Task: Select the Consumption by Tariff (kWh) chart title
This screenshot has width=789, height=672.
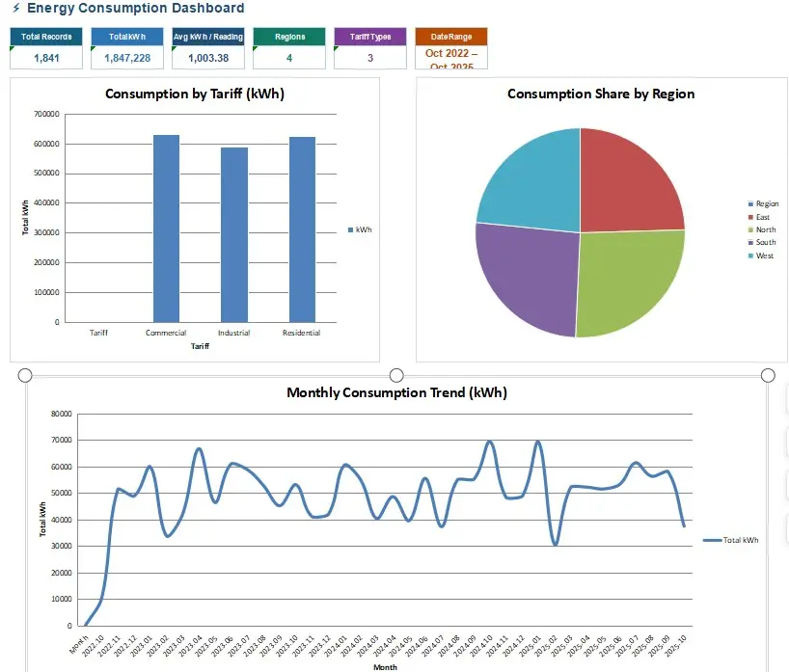Action: click(x=195, y=94)
